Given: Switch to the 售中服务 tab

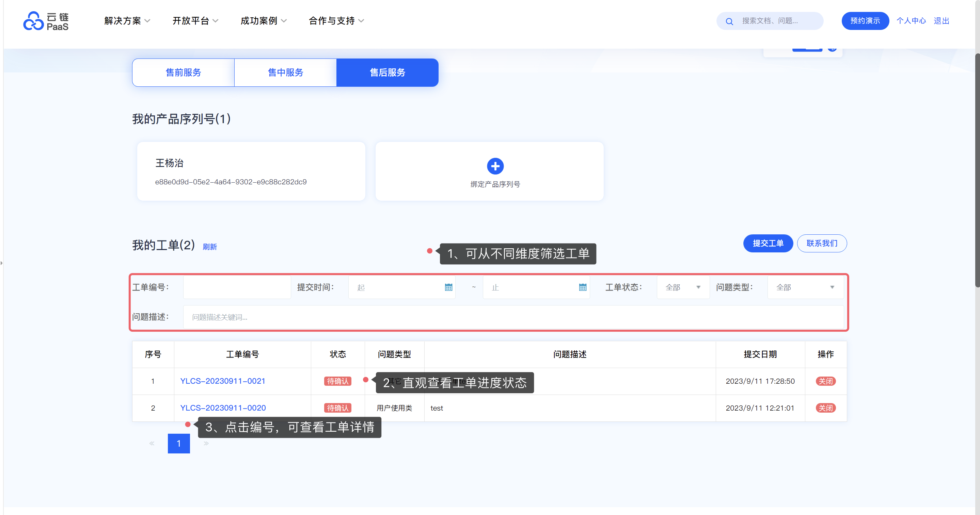Looking at the screenshot, I should point(285,72).
